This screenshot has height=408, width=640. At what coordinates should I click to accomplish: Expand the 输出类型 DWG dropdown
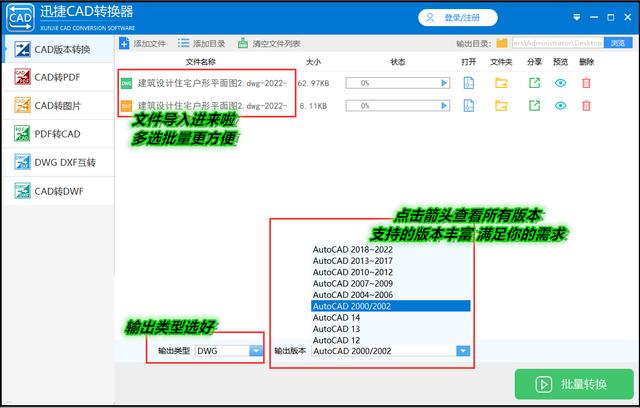256,351
